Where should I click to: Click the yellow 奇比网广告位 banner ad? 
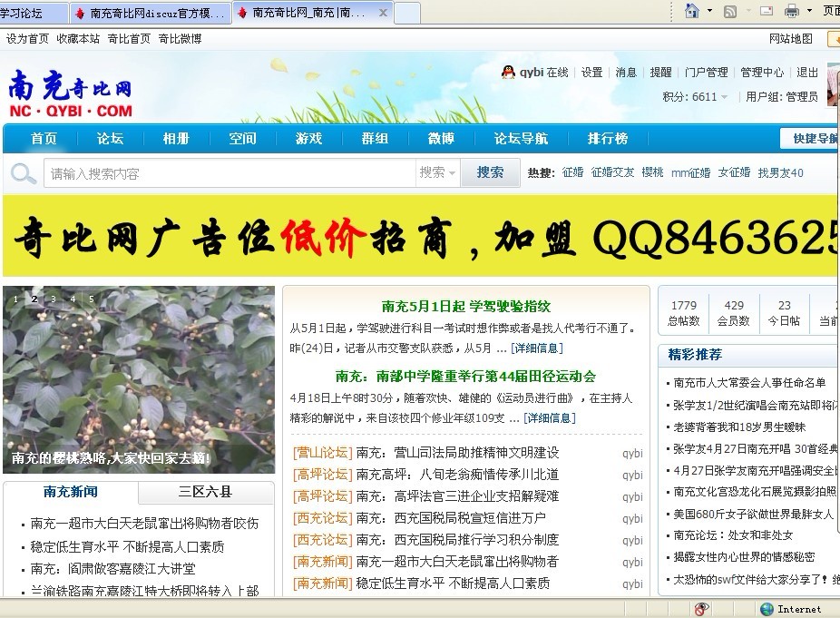pyautogui.click(x=421, y=236)
